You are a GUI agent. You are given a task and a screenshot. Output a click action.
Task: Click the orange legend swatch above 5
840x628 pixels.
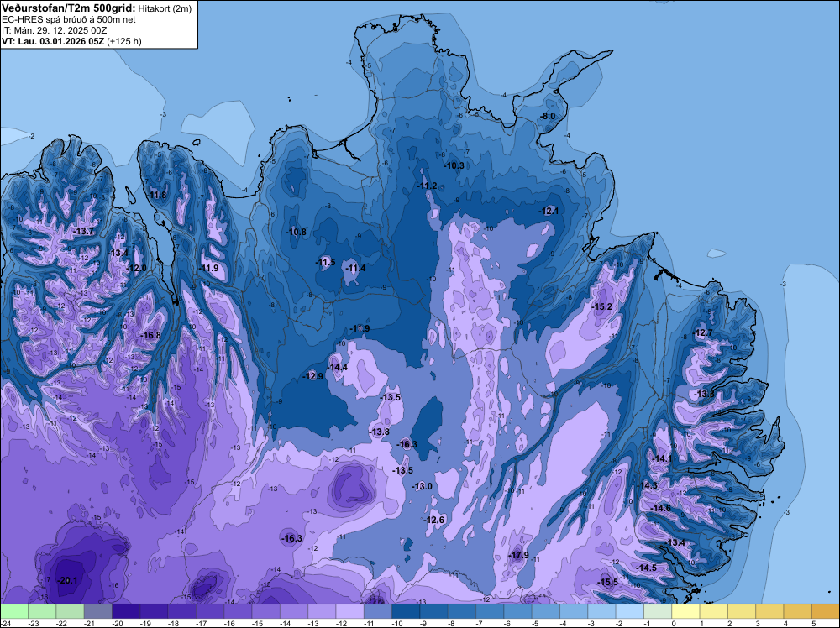(826, 611)
